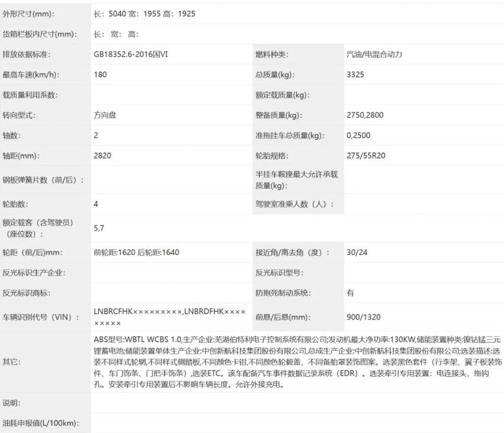
Task: Select tire spec 275/55R20
Action: coord(366,156)
